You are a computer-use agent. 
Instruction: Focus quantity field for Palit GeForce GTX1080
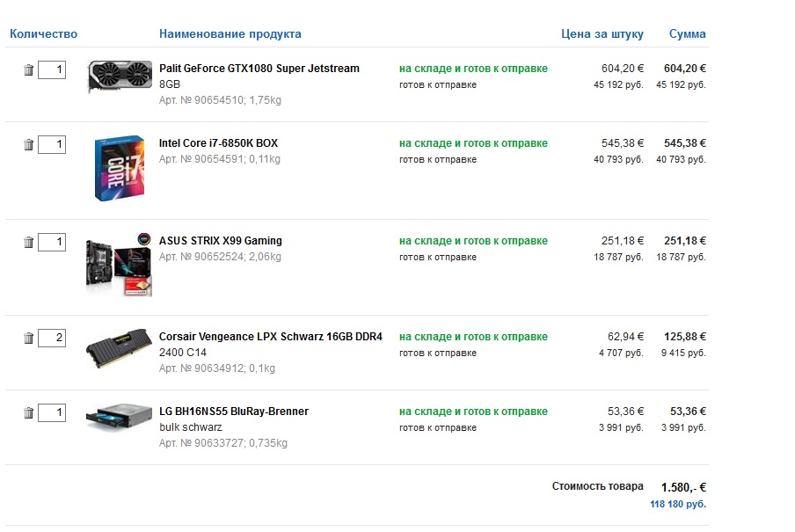tap(52, 69)
